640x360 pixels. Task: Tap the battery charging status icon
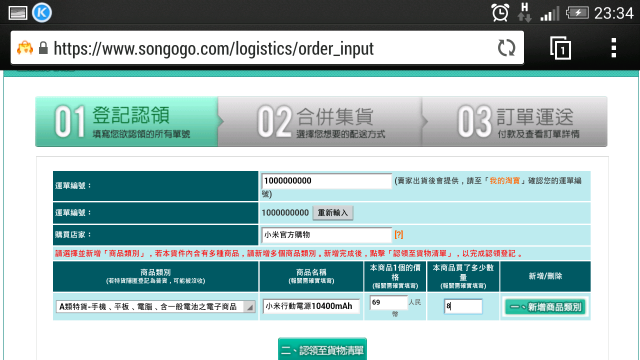point(577,13)
